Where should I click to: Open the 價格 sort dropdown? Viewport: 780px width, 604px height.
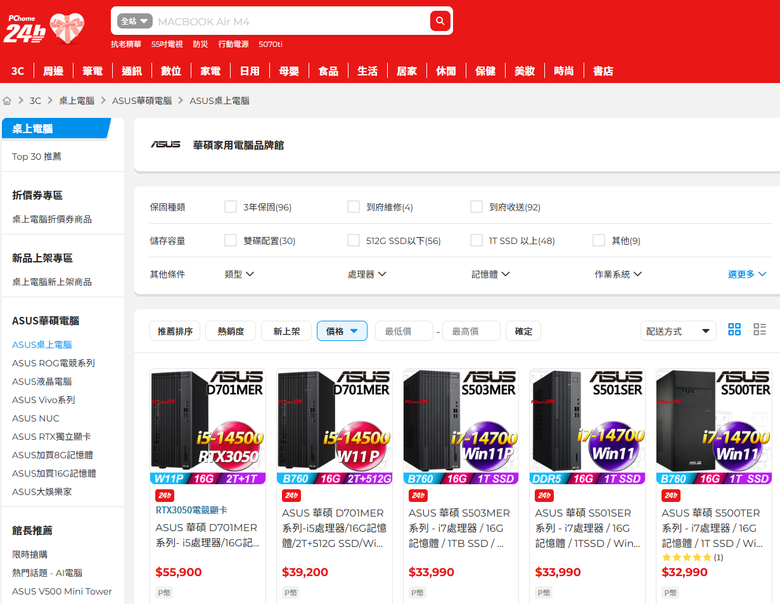tap(342, 331)
